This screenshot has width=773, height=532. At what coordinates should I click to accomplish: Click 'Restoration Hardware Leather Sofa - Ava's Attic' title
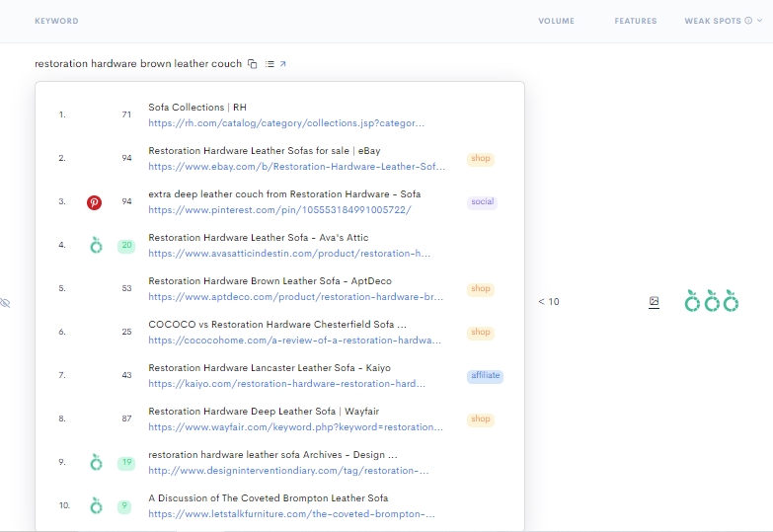(x=259, y=238)
